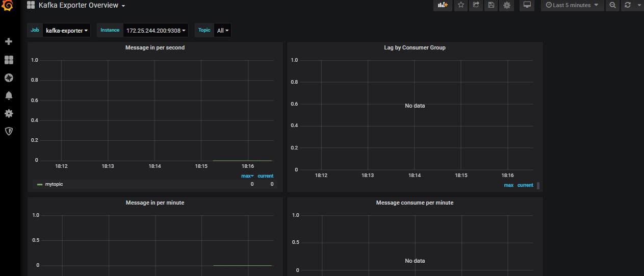Sort legend by current in Message in per second

pyautogui.click(x=265, y=176)
